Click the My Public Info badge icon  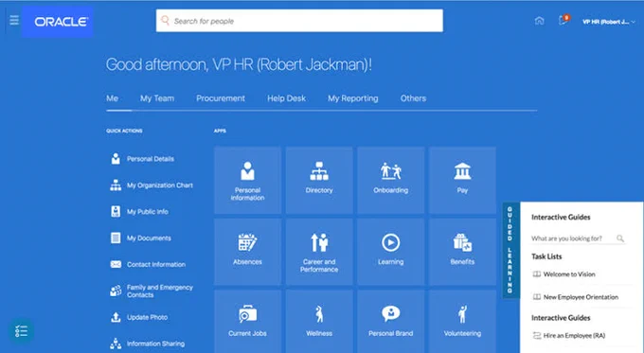click(116, 211)
